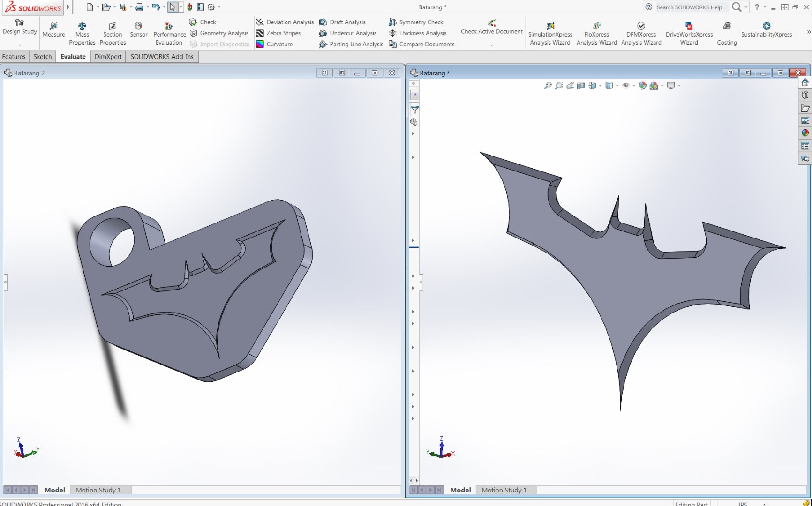812x506 pixels.
Task: Open Thickness Analysis
Action: click(418, 33)
